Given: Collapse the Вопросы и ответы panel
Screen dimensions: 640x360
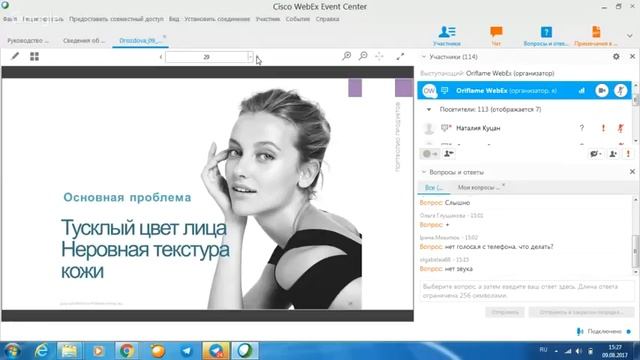Looking at the screenshot, I should (x=423, y=172).
